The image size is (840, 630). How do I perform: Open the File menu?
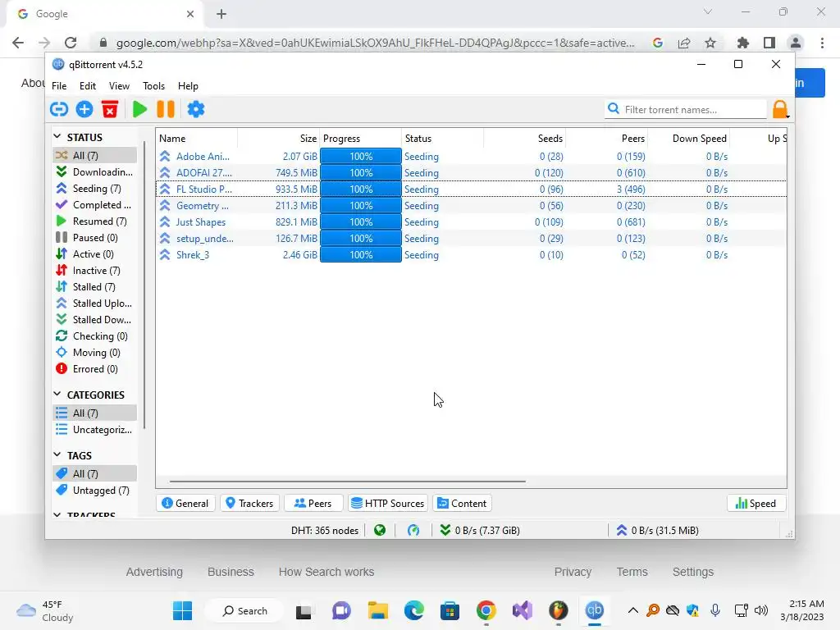(59, 85)
